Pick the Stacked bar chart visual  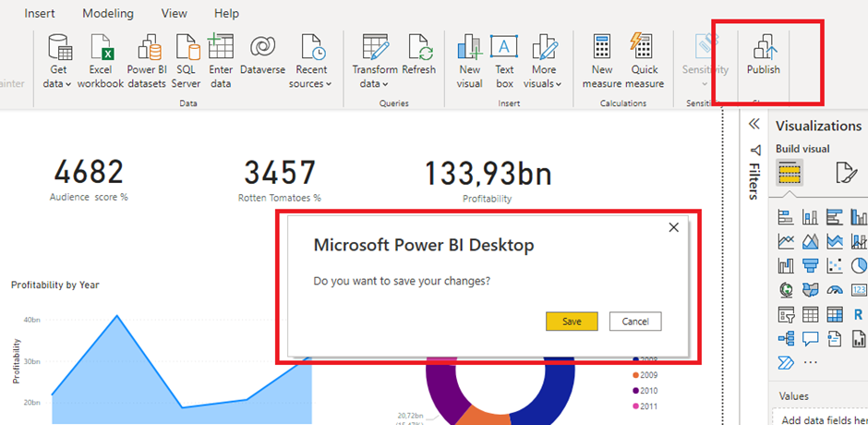[x=786, y=216]
